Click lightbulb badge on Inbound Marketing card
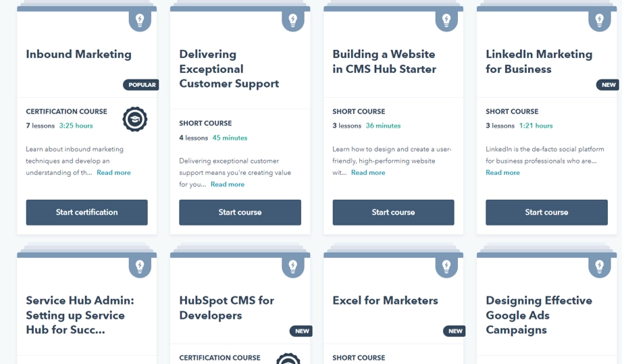The image size is (622, 364). [x=140, y=21]
